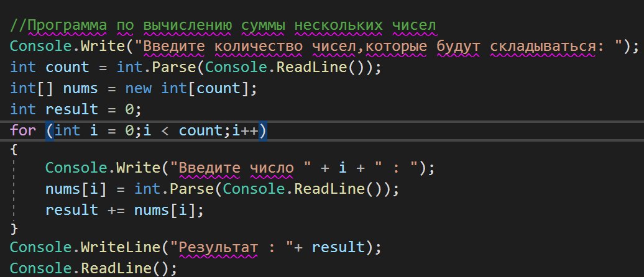Click the comment line "//Программа по вычислению суммы нескольких чисел"

click(x=223, y=25)
